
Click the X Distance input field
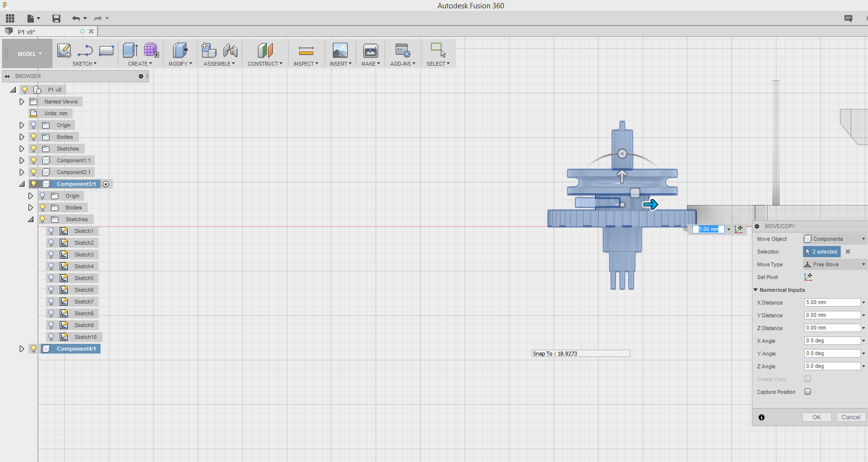point(832,303)
